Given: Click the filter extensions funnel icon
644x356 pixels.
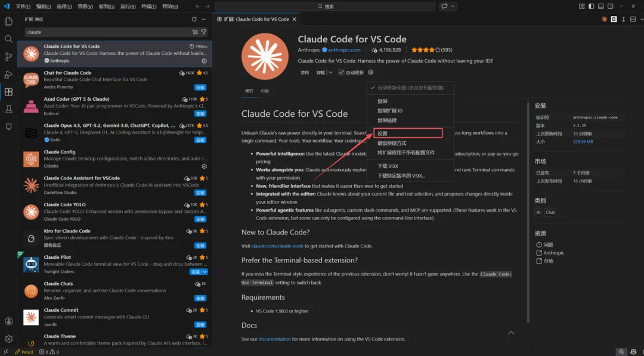Looking at the screenshot, I should point(203,32).
